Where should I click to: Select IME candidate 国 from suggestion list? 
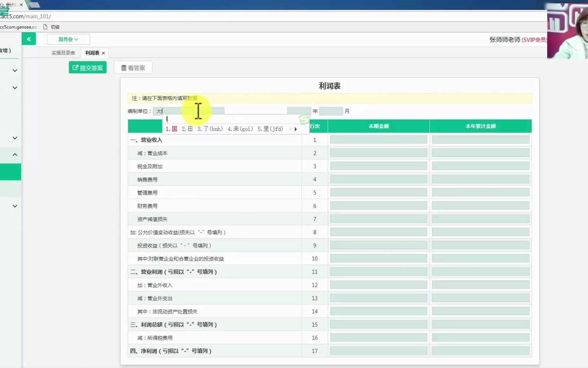pos(174,129)
